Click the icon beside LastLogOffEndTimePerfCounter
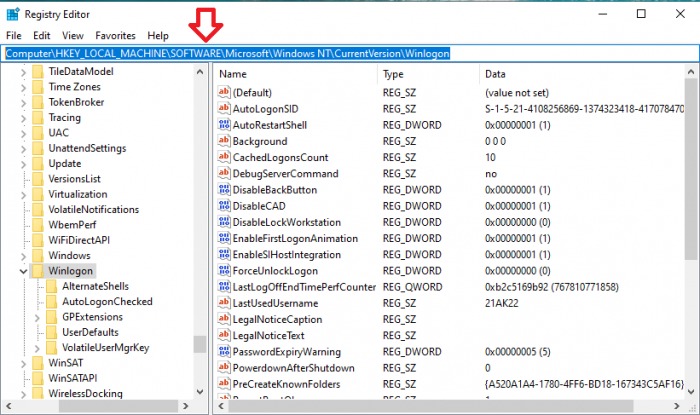Viewport: 700px width, 415px height. point(224,286)
